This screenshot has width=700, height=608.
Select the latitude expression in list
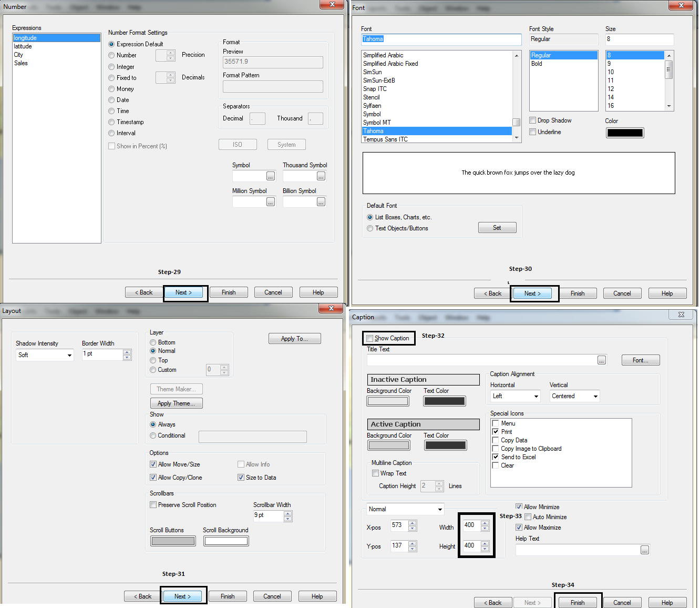pyautogui.click(x=23, y=46)
